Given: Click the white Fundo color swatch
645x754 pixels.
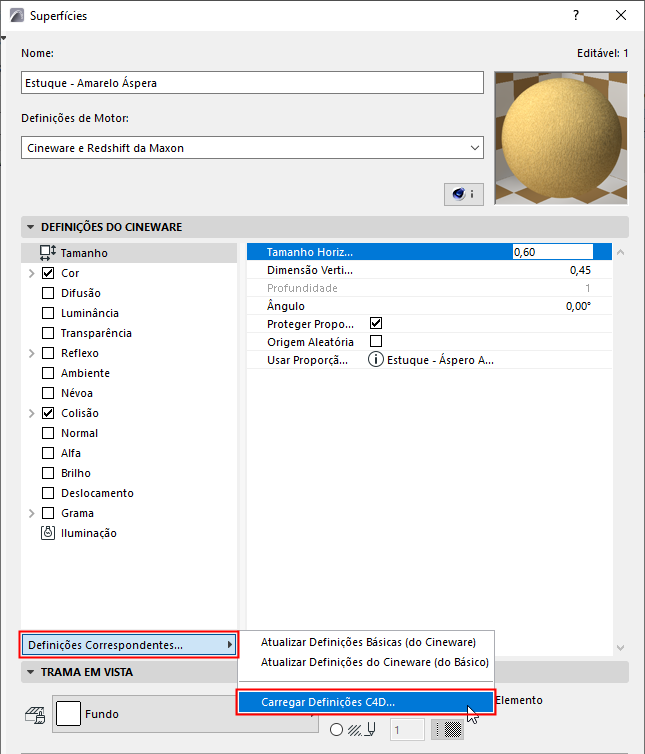Looking at the screenshot, I should 68,714.
